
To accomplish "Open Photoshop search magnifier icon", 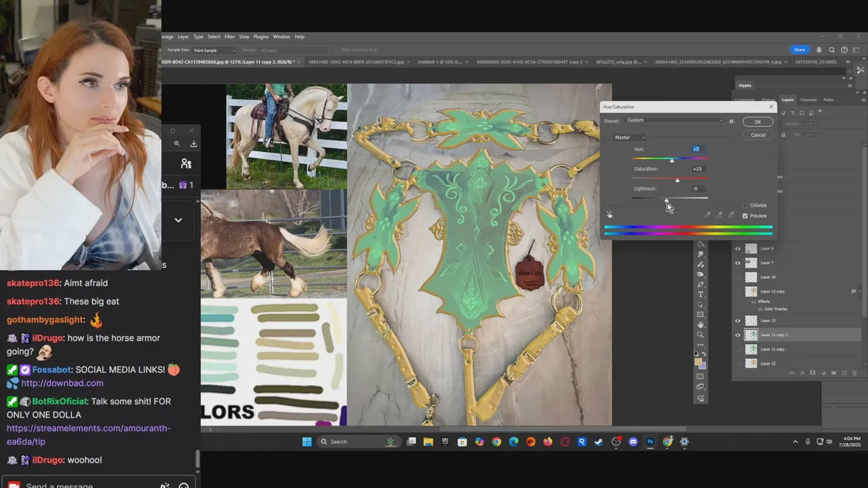I will pyautogui.click(x=831, y=49).
